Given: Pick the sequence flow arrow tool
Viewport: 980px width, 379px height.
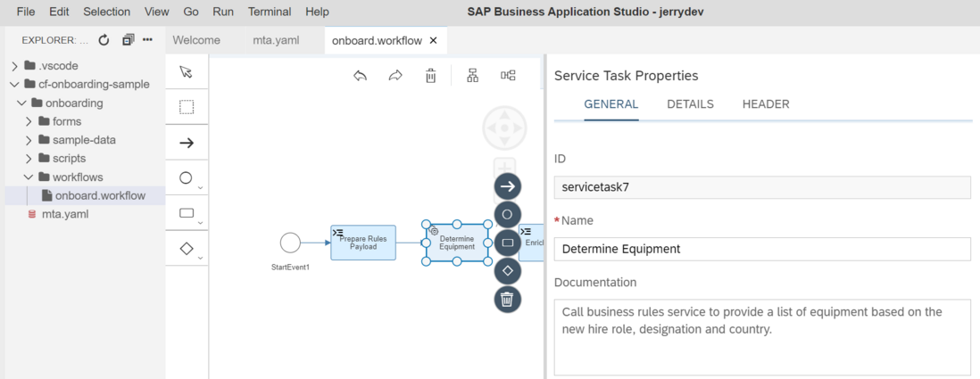Looking at the screenshot, I should [x=187, y=143].
